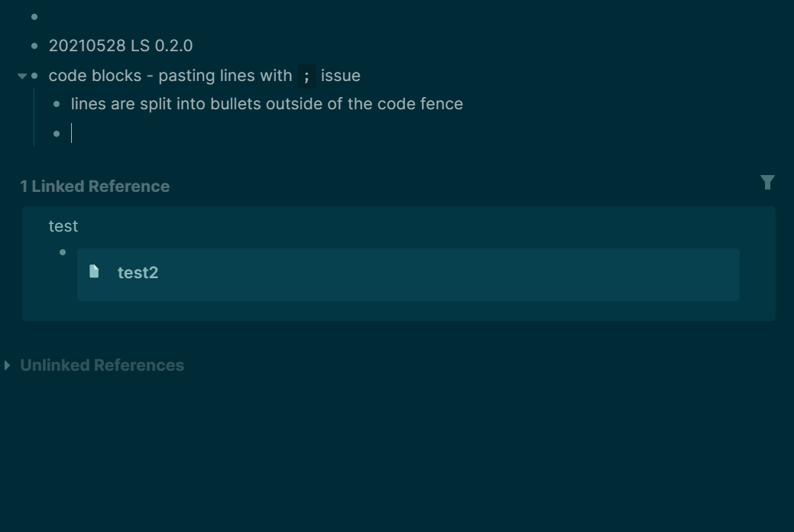
Task: Click the bullet beside "20210528 LS 0.2.0"
Action: (33, 46)
